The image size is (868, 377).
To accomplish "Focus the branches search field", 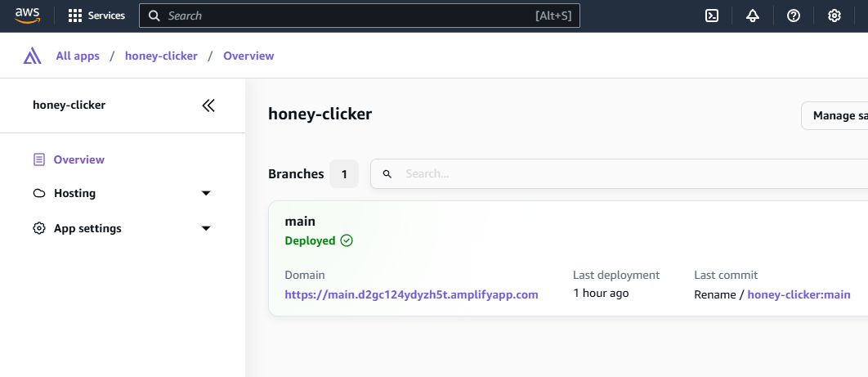I will pyautogui.click(x=619, y=174).
